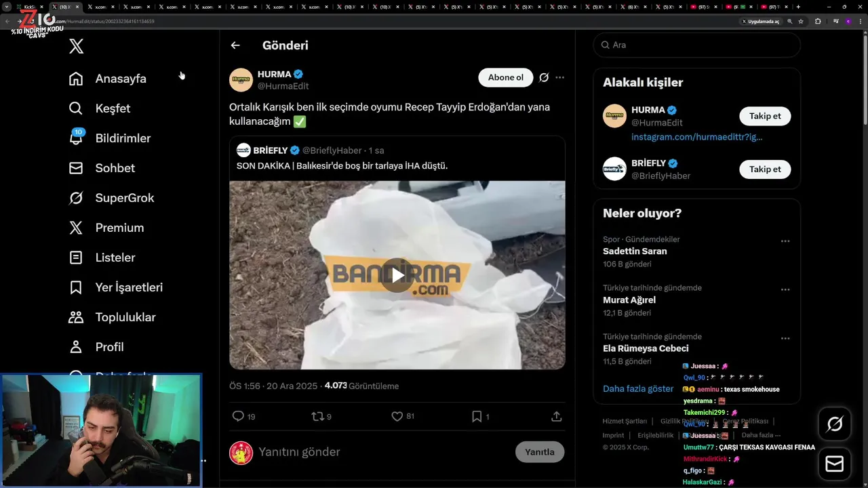The image size is (868, 488).
Task: Repost using the retweet icon
Action: [x=317, y=416]
